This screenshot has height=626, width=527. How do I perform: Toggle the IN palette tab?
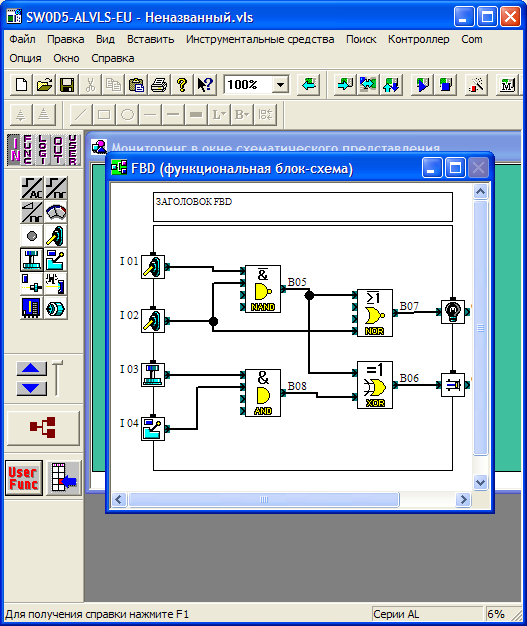15,150
